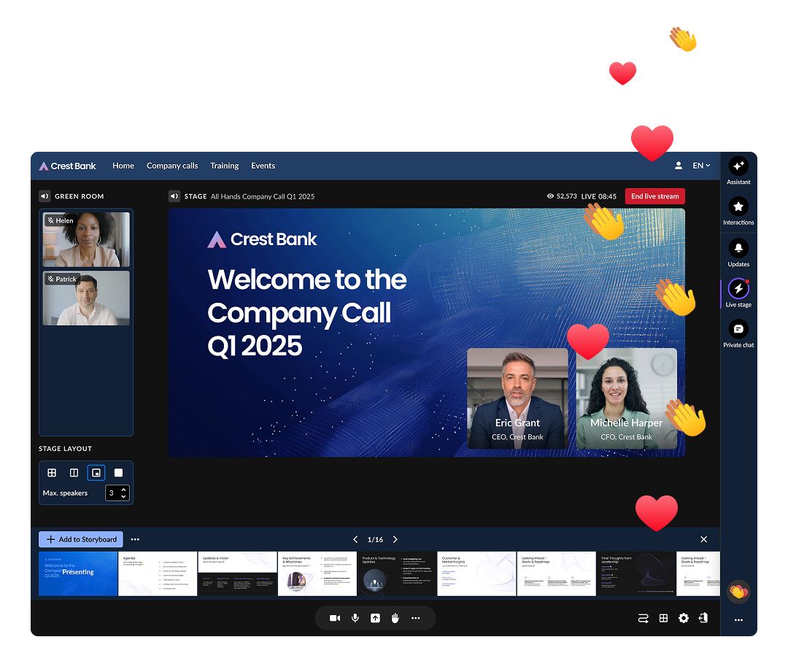Navigate to the Training menu
The image size is (788, 672).
(225, 166)
